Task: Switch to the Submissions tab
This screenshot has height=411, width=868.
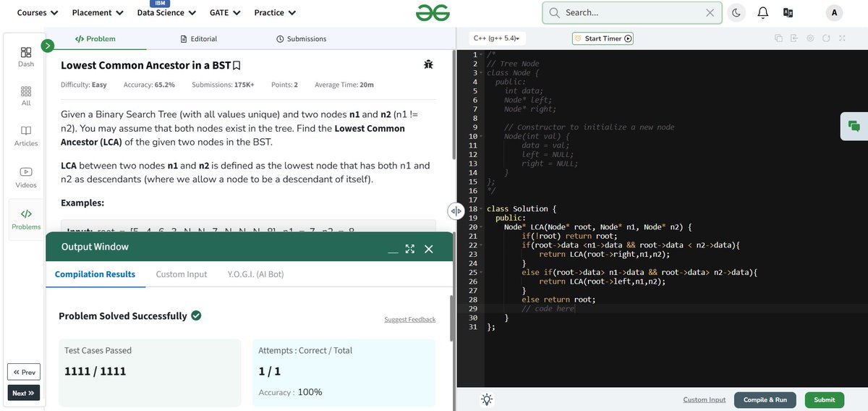Action: (301, 39)
